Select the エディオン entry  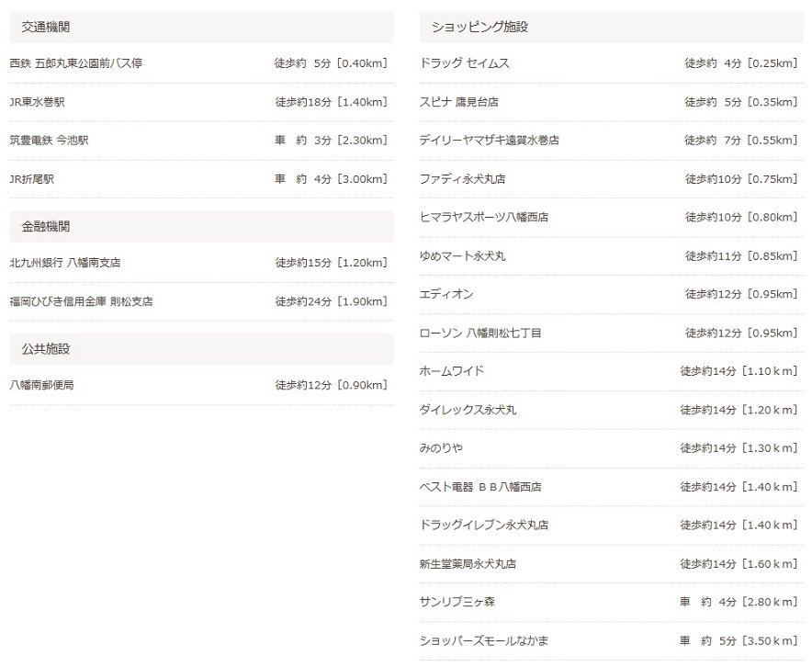click(447, 294)
